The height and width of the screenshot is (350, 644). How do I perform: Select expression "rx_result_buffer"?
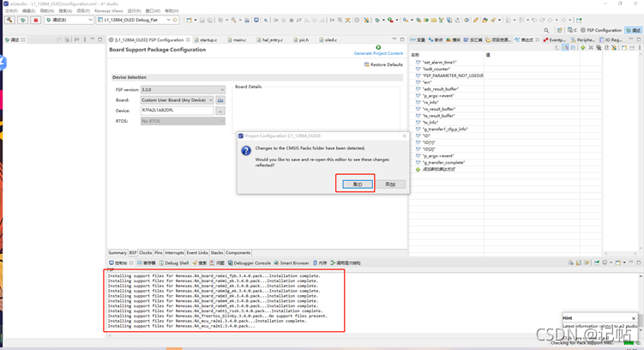[439, 109]
